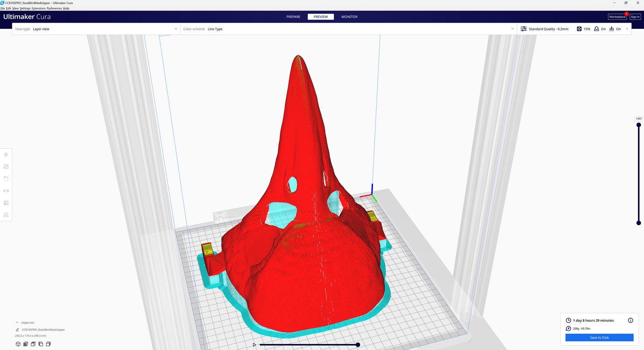Image resolution: width=644 pixels, height=350 pixels.
Task: Click the layer number field showing 1497
Action: click(x=639, y=119)
